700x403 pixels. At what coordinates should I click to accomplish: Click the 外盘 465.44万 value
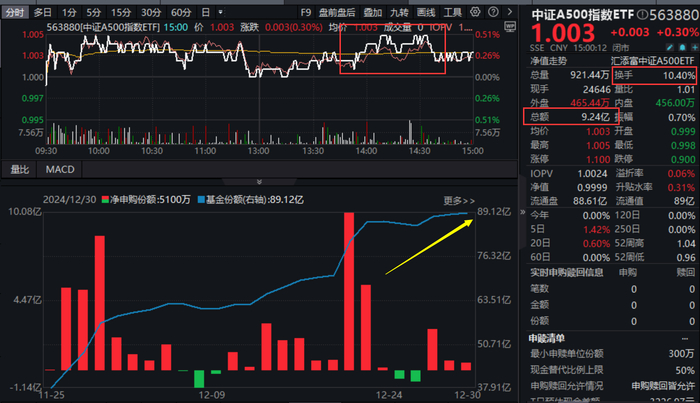tap(589, 103)
